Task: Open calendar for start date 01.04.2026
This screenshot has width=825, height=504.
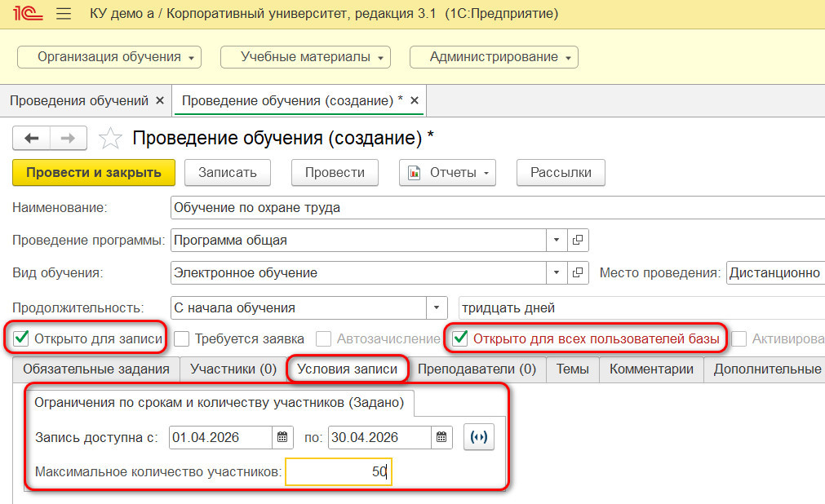Action: click(x=282, y=437)
